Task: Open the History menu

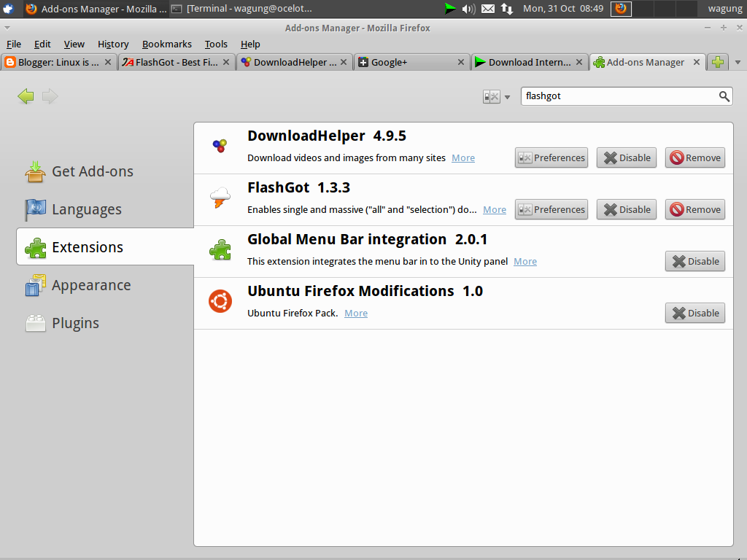Action: [113, 44]
